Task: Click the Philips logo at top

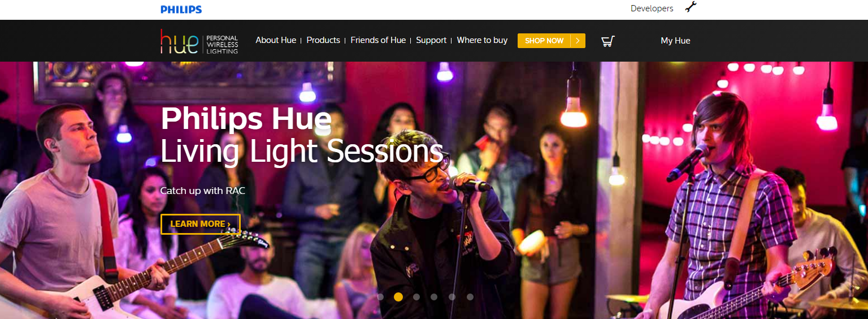Action: (181, 10)
